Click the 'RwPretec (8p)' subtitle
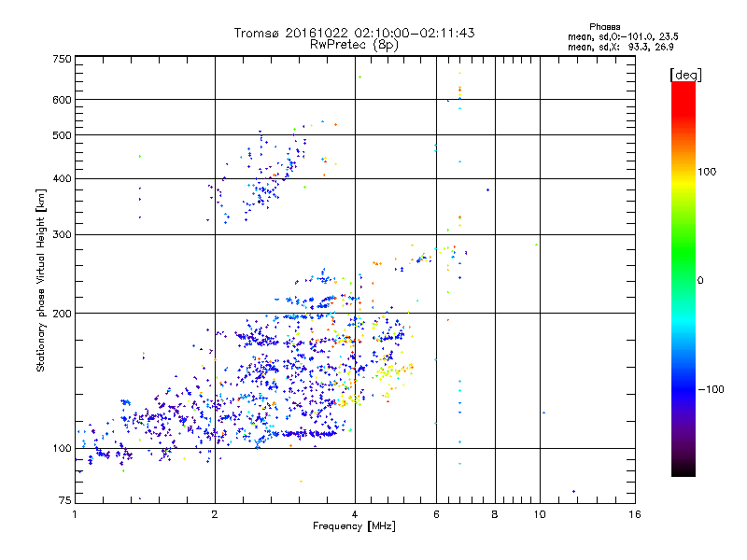The height and width of the screenshot is (560, 747). click(354, 45)
